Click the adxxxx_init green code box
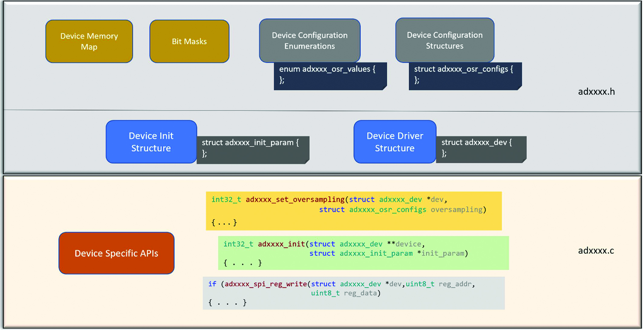This screenshot has width=644, height=330. coord(363,253)
